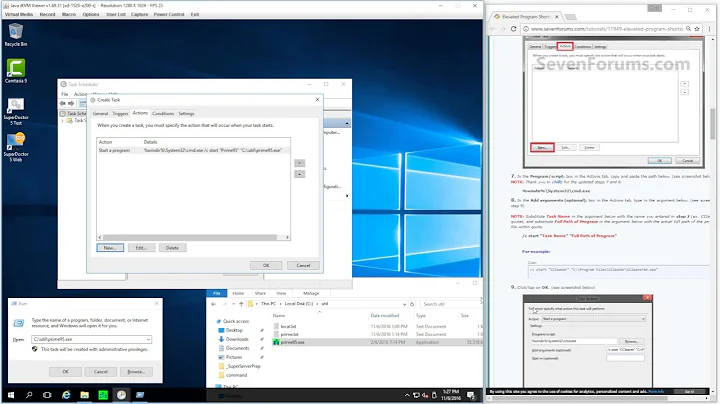Click Task Scheduler's forward toolbar arrow

(71, 103)
